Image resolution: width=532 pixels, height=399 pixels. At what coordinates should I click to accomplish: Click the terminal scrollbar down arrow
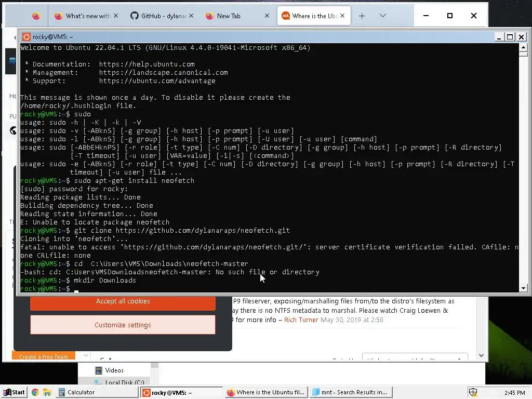[x=523, y=288]
